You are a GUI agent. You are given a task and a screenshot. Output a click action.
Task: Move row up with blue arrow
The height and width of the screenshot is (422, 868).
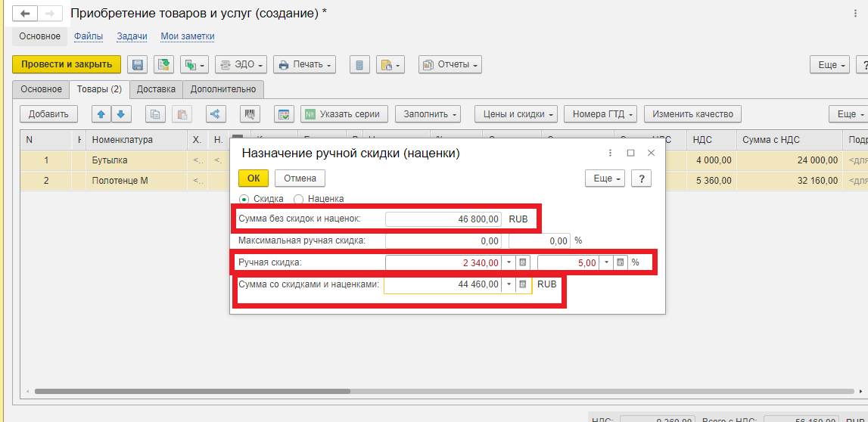pyautogui.click(x=101, y=114)
